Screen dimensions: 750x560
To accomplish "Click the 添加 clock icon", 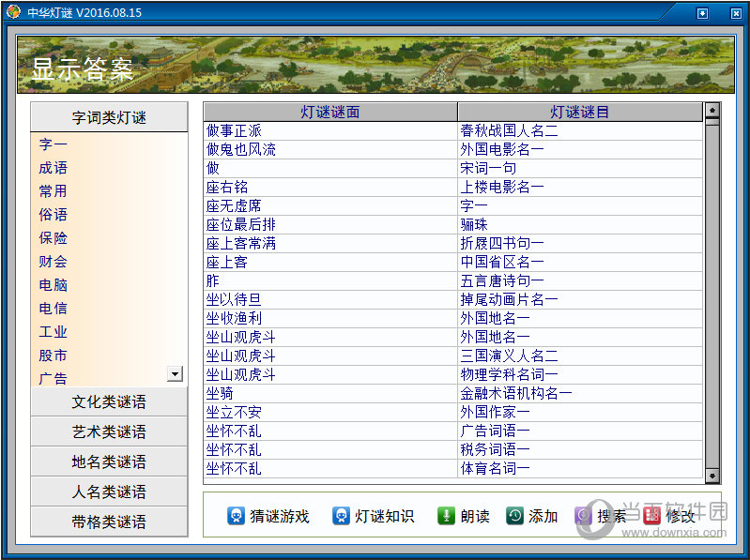I will click(x=514, y=516).
